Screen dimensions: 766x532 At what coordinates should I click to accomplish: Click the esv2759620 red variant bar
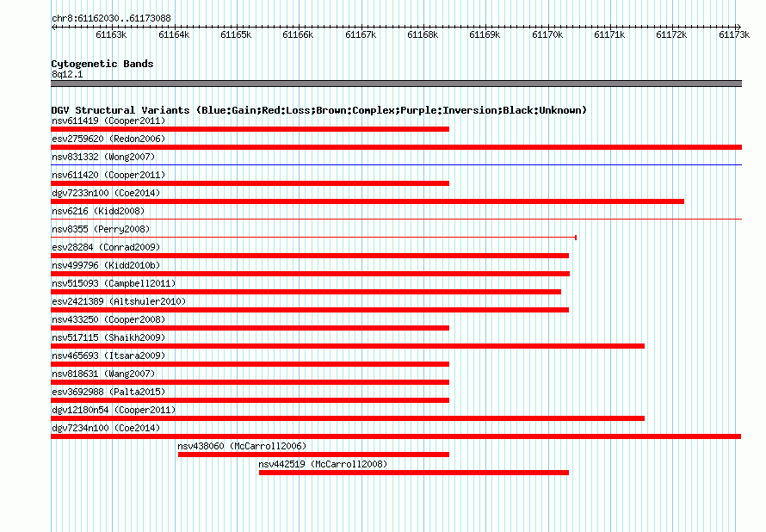coord(396,147)
